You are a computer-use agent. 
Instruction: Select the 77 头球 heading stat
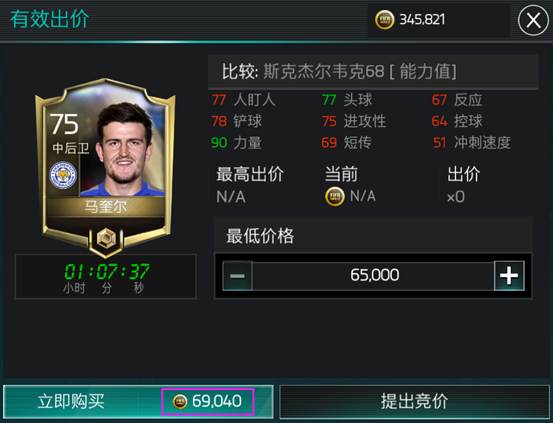coord(347,100)
